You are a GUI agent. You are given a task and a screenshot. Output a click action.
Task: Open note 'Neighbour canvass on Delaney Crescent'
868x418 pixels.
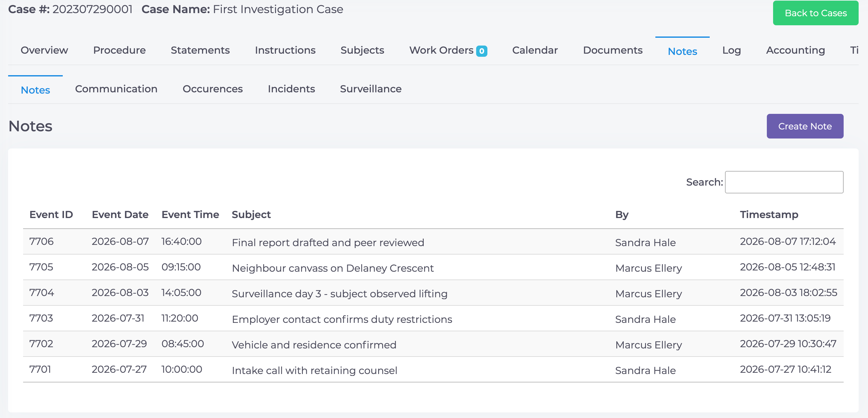coord(333,268)
